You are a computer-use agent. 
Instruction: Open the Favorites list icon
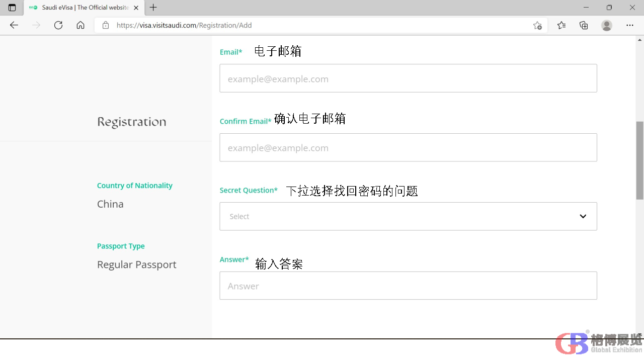coord(561,25)
